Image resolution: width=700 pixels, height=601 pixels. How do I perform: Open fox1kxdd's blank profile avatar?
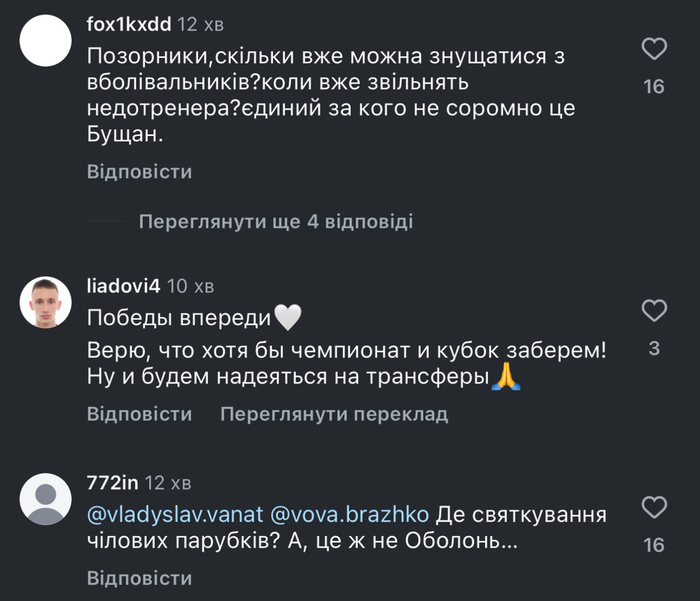(x=45, y=41)
